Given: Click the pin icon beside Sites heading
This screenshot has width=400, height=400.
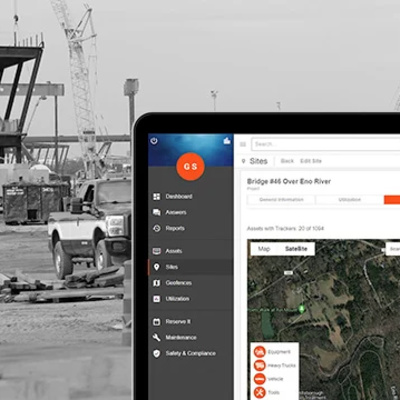Looking at the screenshot, I should pyautogui.click(x=244, y=161).
